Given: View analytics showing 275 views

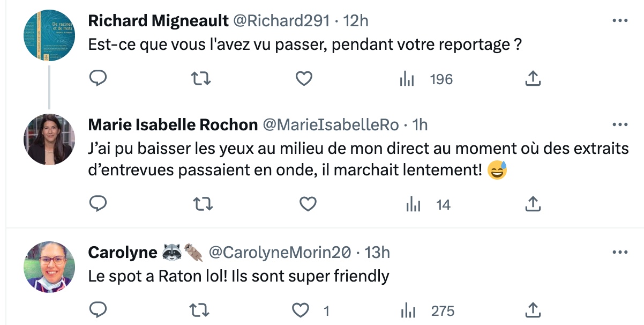Looking at the screenshot, I should [x=428, y=310].
